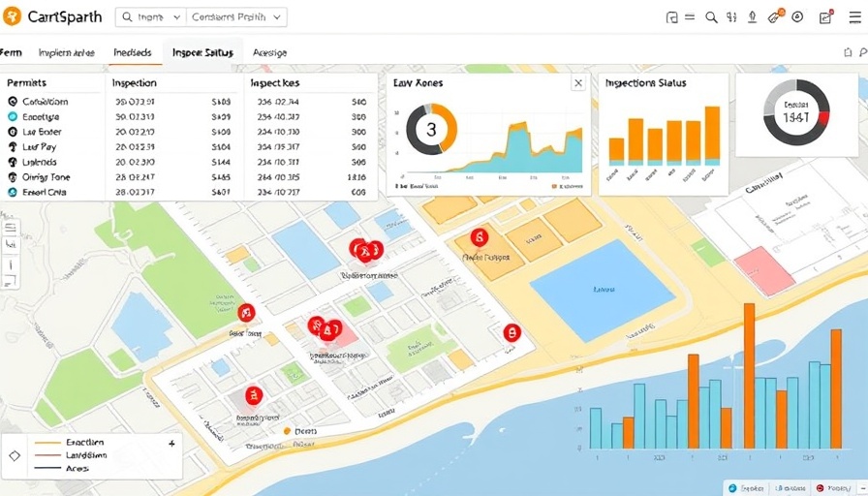Screen dimensions: 868x496
Task: Click the teal icon beside Eaoetgre row
Action: (x=13, y=116)
